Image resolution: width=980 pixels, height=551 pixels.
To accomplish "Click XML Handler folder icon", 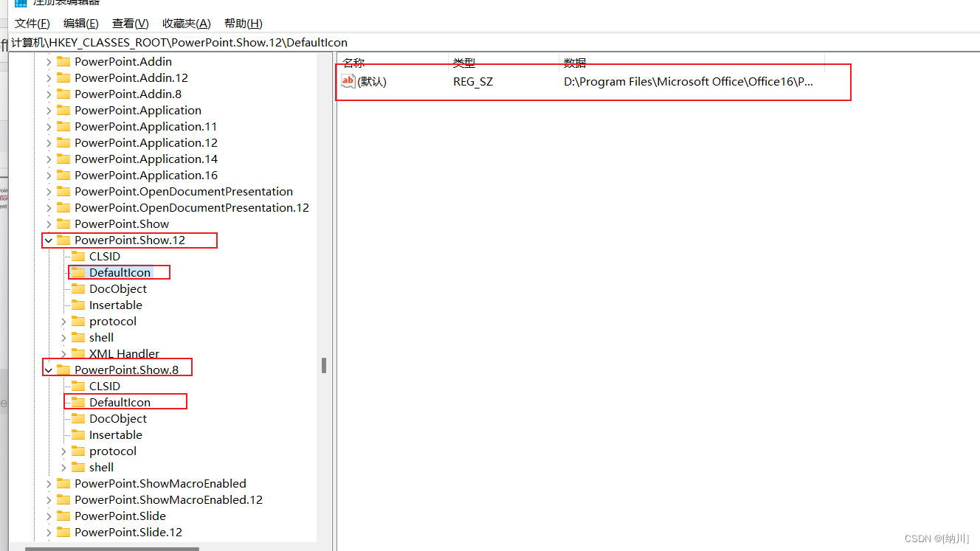I will tap(78, 354).
